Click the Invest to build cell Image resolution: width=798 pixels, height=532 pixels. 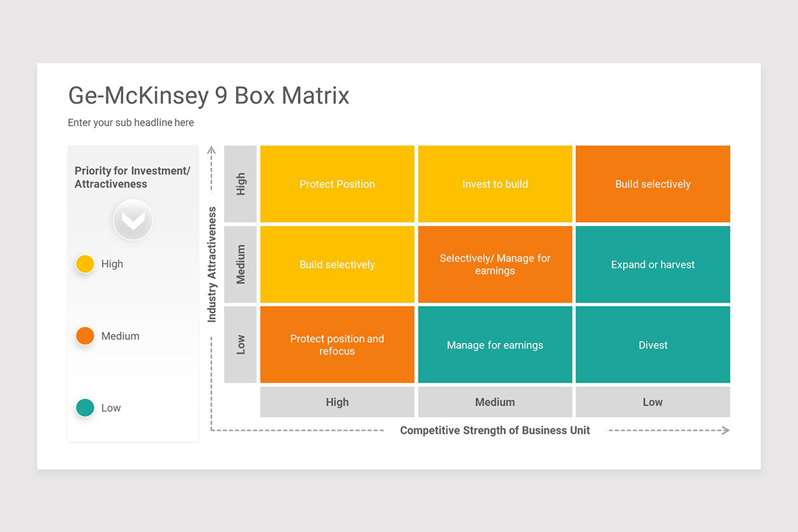[x=495, y=184]
